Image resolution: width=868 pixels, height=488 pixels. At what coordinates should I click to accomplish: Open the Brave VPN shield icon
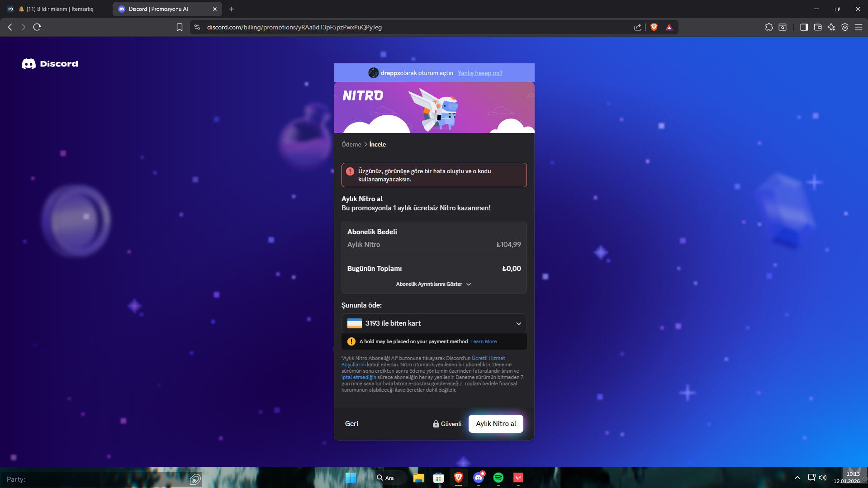tap(845, 27)
